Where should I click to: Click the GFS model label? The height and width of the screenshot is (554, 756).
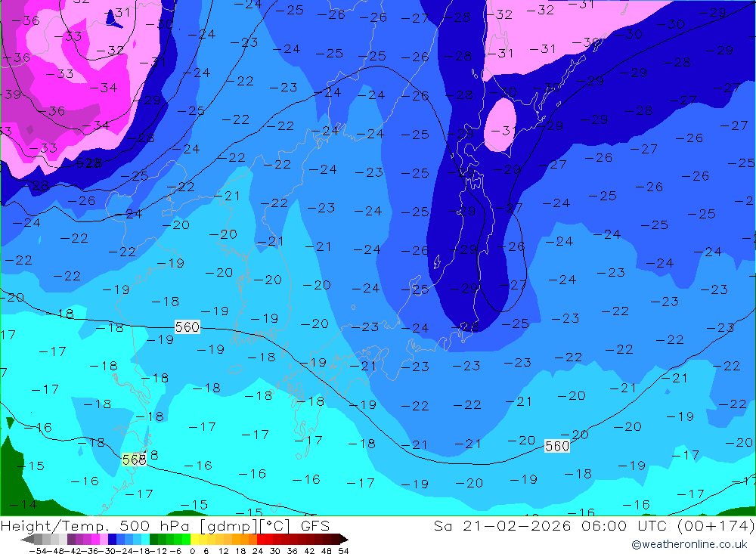(314, 525)
